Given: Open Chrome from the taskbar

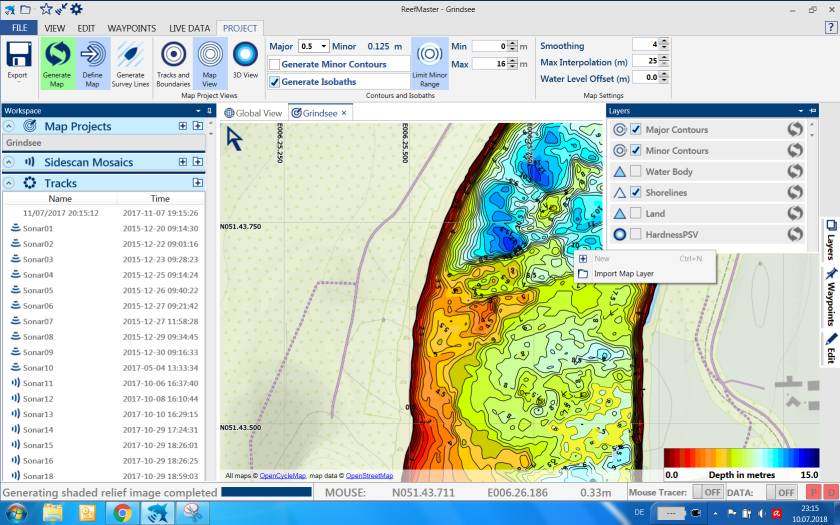Looking at the screenshot, I should 122,513.
